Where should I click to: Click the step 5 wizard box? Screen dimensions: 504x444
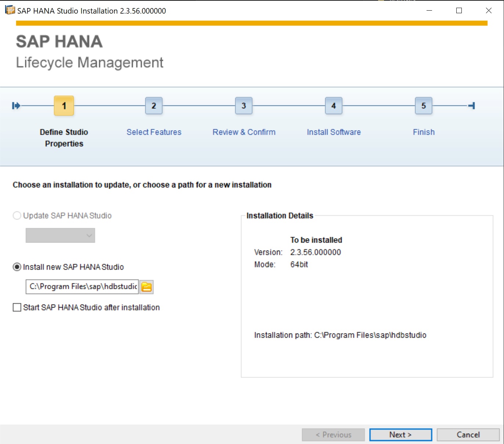click(424, 106)
